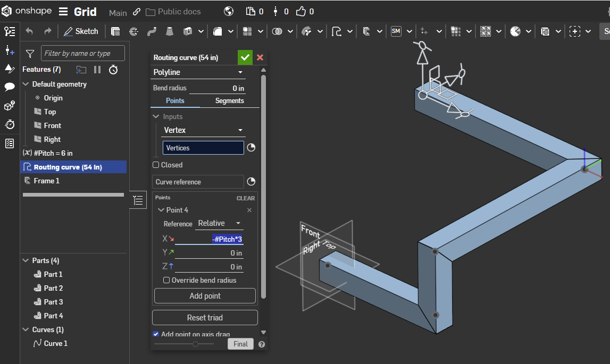Click the sheet metal SM tool icon

click(396, 31)
